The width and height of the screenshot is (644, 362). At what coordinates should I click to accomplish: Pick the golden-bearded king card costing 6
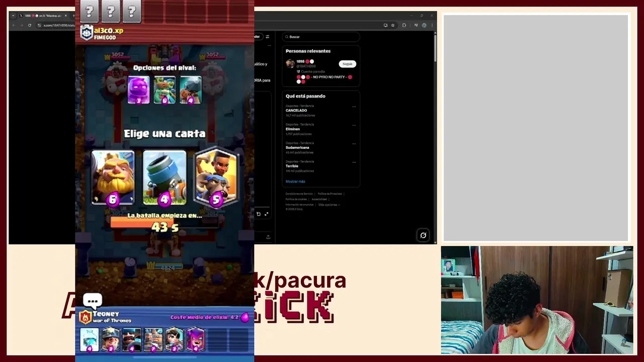point(113,178)
